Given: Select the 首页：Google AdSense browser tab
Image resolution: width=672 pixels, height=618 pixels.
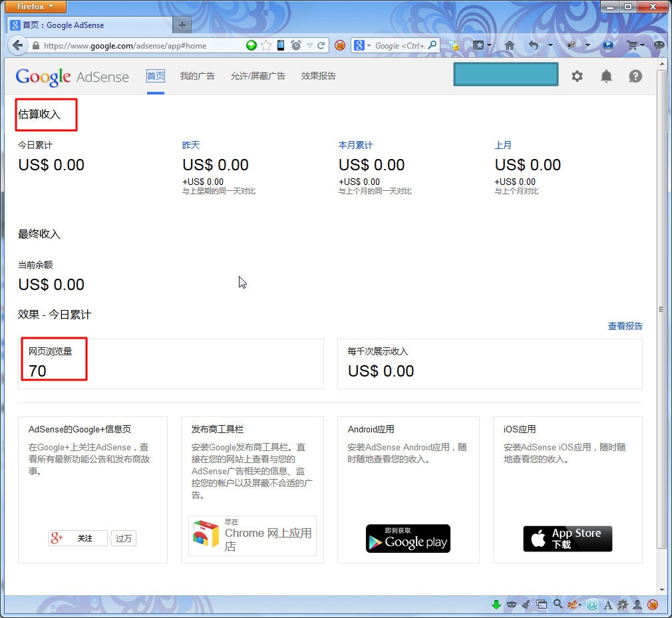Looking at the screenshot, I should [90, 25].
